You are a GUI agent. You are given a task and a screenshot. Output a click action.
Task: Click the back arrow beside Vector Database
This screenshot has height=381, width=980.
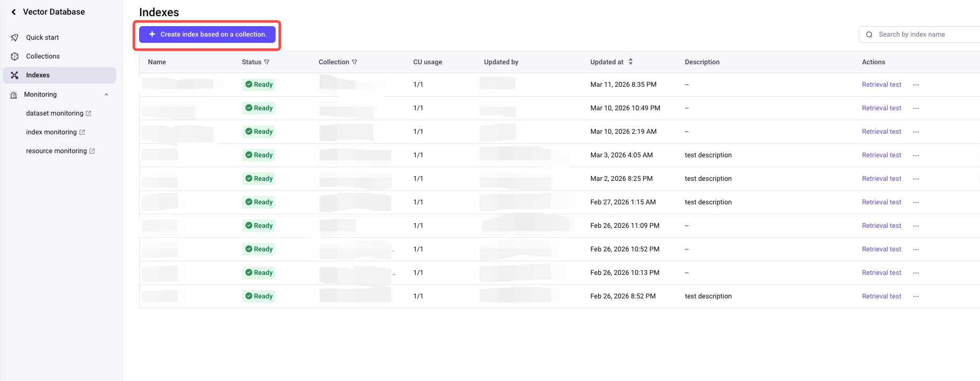coord(14,12)
